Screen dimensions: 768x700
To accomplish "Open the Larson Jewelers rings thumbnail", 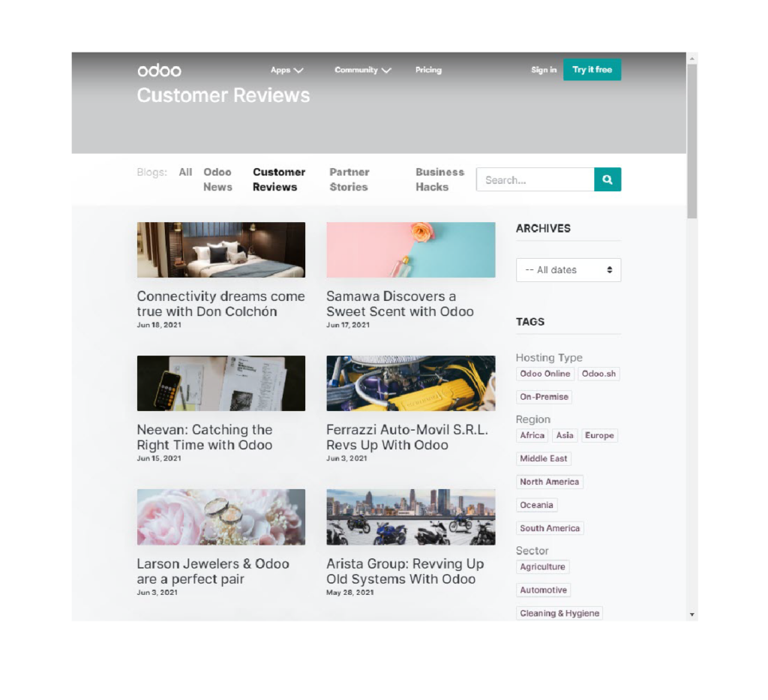I will point(221,517).
